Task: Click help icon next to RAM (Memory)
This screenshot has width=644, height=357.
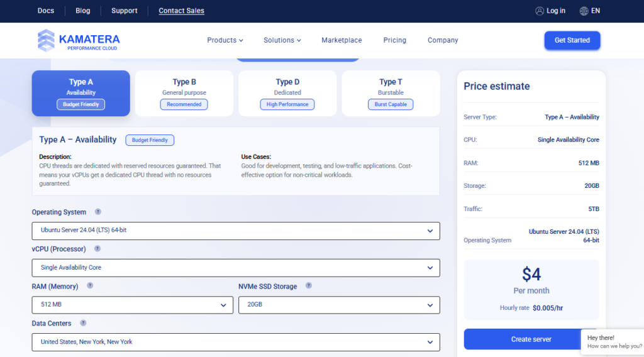Action: [x=90, y=286]
